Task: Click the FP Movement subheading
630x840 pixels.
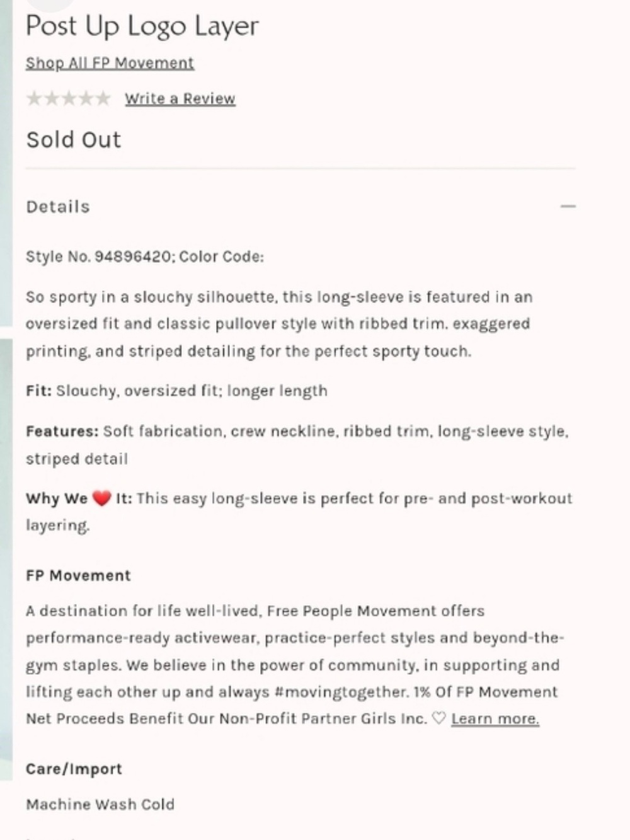Action: click(x=78, y=575)
